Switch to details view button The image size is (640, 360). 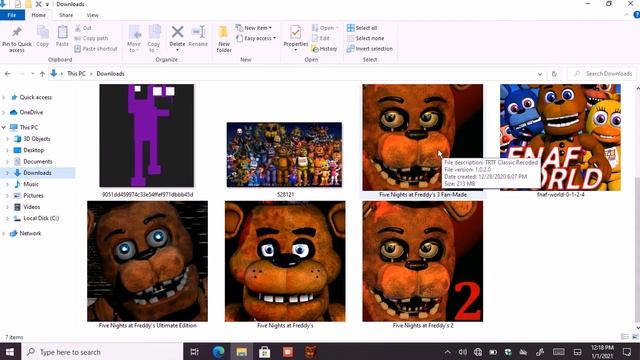coord(624,337)
